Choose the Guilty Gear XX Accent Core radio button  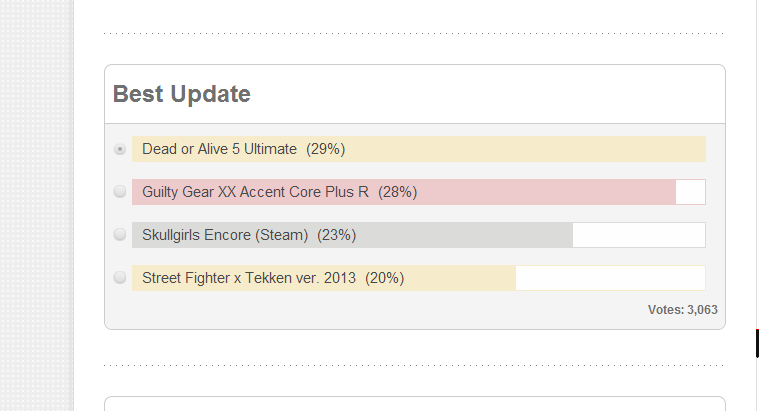(x=120, y=192)
